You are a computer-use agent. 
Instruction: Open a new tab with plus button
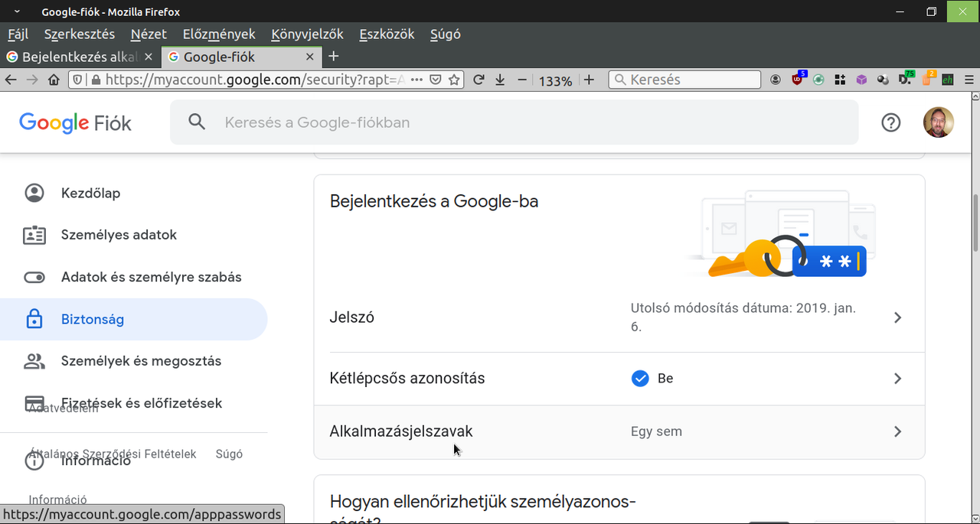click(x=333, y=57)
